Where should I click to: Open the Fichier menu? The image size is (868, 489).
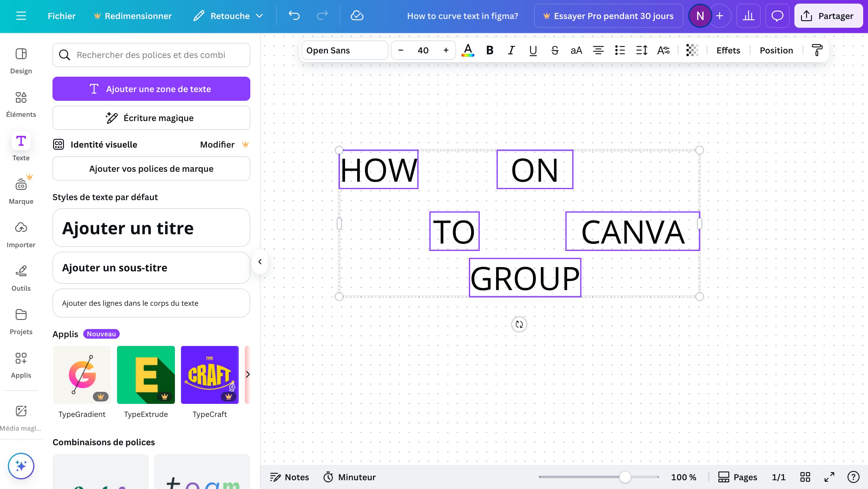[62, 16]
